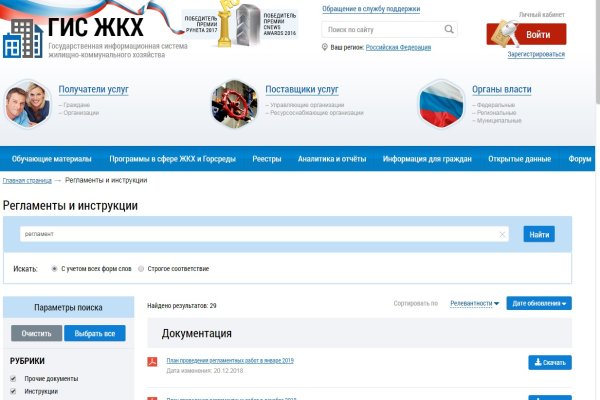Click the location pin icon near Ваш регион
Image resolution: width=600 pixels, height=400 pixels.
(x=325, y=48)
